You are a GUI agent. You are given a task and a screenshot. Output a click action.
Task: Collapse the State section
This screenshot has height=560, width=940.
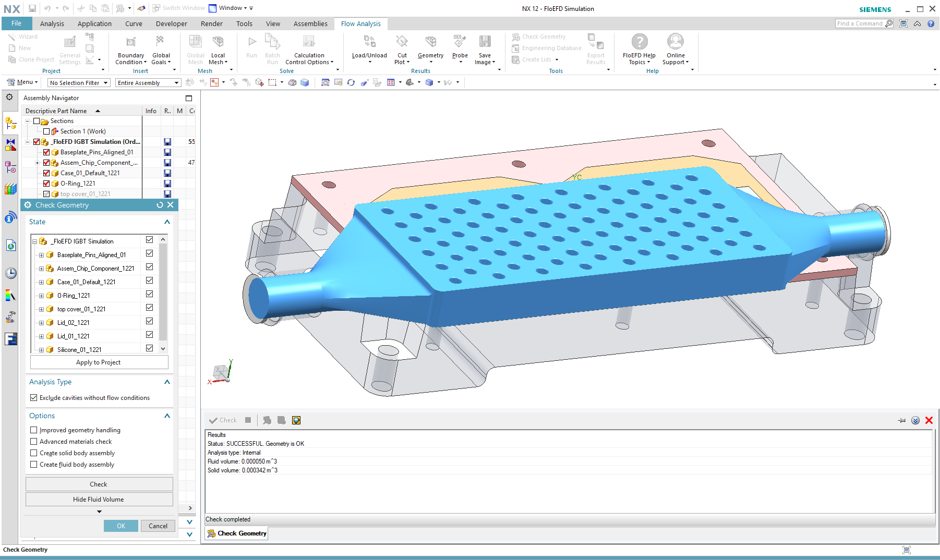(x=167, y=222)
